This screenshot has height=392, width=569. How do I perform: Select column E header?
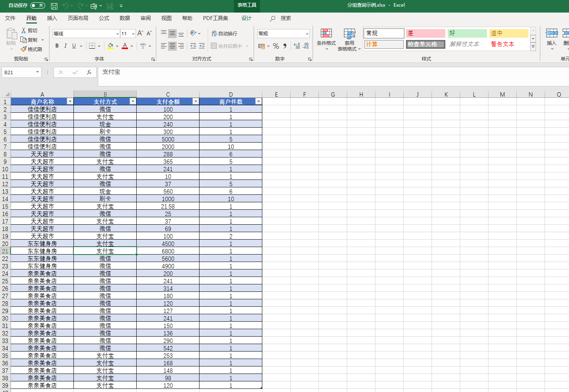pyautogui.click(x=276, y=94)
